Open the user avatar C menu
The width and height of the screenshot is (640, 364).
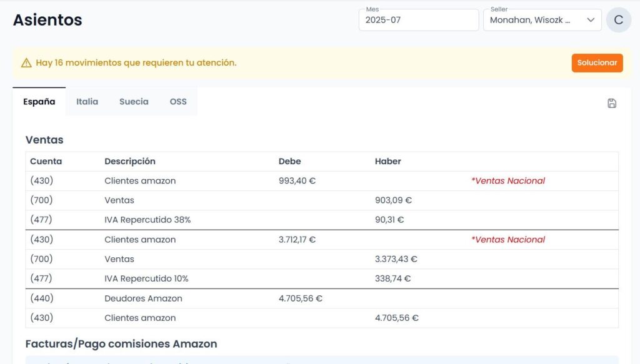click(x=619, y=19)
